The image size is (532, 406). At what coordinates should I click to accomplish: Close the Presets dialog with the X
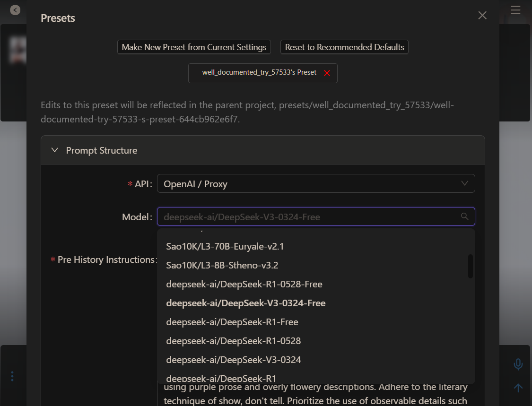pyautogui.click(x=482, y=16)
